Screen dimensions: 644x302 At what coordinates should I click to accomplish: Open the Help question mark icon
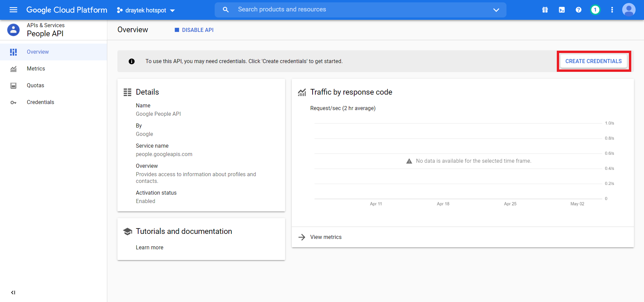[x=579, y=10]
